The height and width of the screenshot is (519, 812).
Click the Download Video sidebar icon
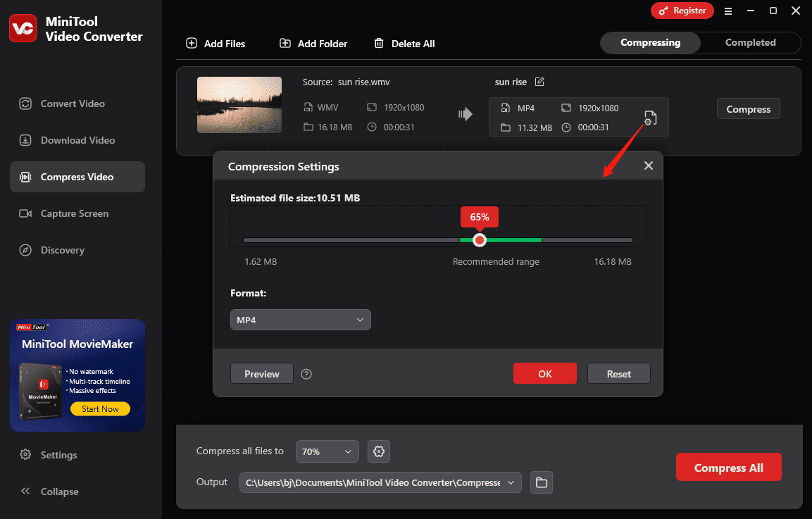pyautogui.click(x=25, y=140)
